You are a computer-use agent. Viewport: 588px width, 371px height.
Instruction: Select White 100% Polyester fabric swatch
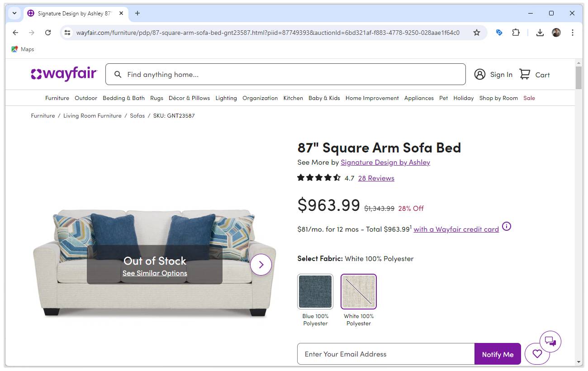pos(359,292)
